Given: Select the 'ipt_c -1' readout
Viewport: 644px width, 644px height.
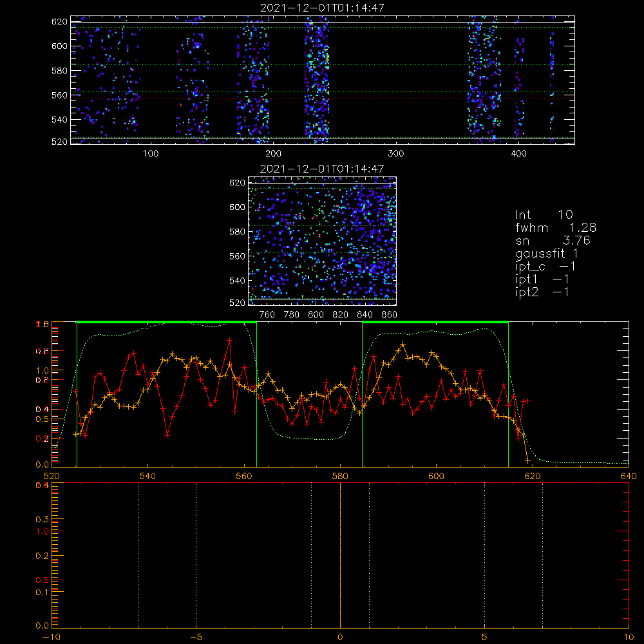Looking at the screenshot, I should (545, 267).
